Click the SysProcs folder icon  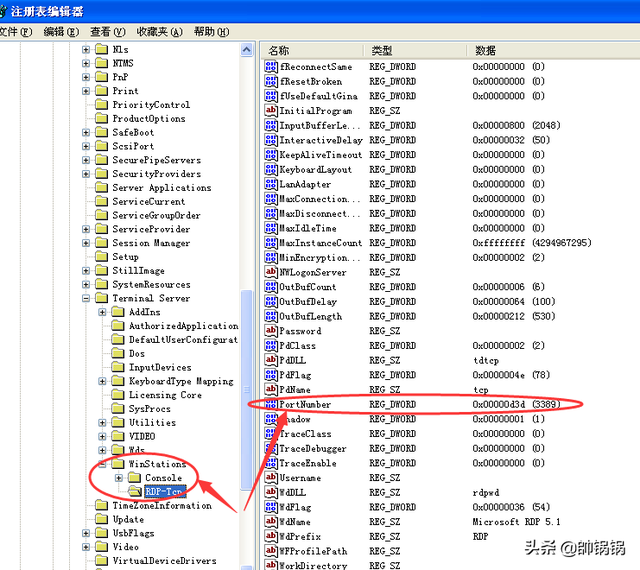[118, 408]
